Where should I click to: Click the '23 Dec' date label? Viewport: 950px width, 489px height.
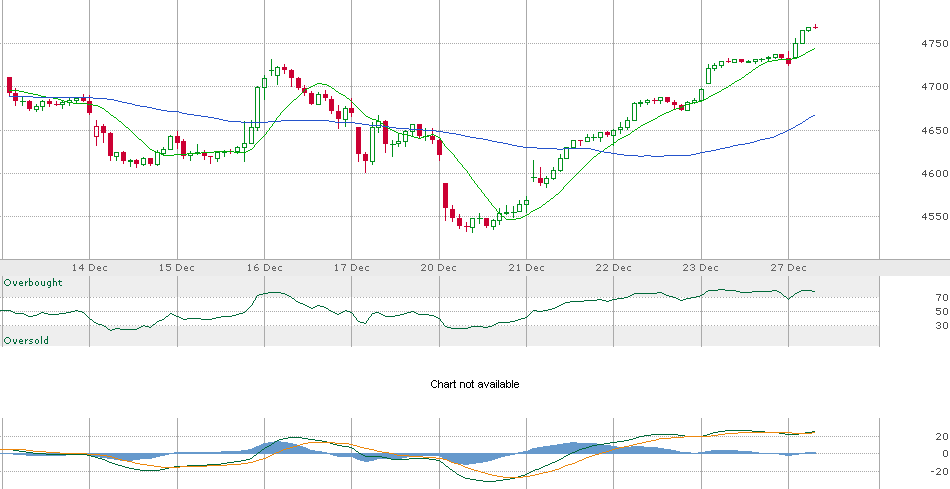click(x=701, y=267)
